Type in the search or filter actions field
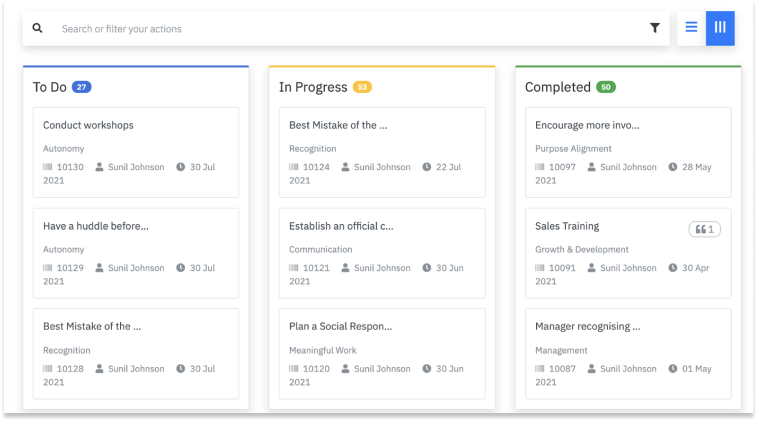Screen dimensions: 758x421 (x=340, y=29)
